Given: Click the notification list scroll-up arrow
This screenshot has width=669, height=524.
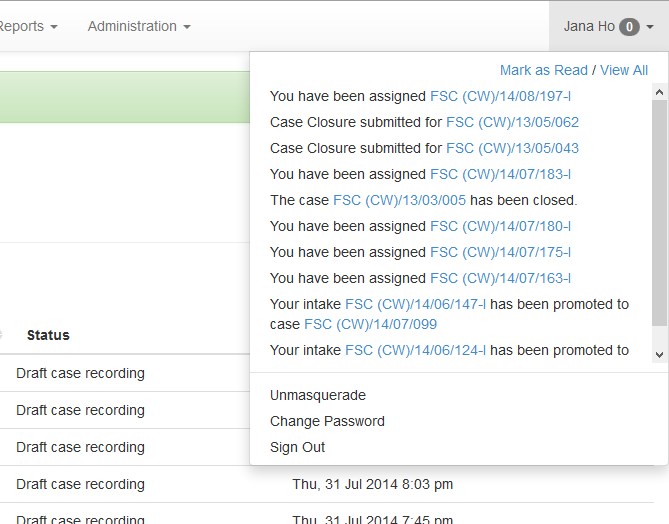Looking at the screenshot, I should tap(659, 92).
